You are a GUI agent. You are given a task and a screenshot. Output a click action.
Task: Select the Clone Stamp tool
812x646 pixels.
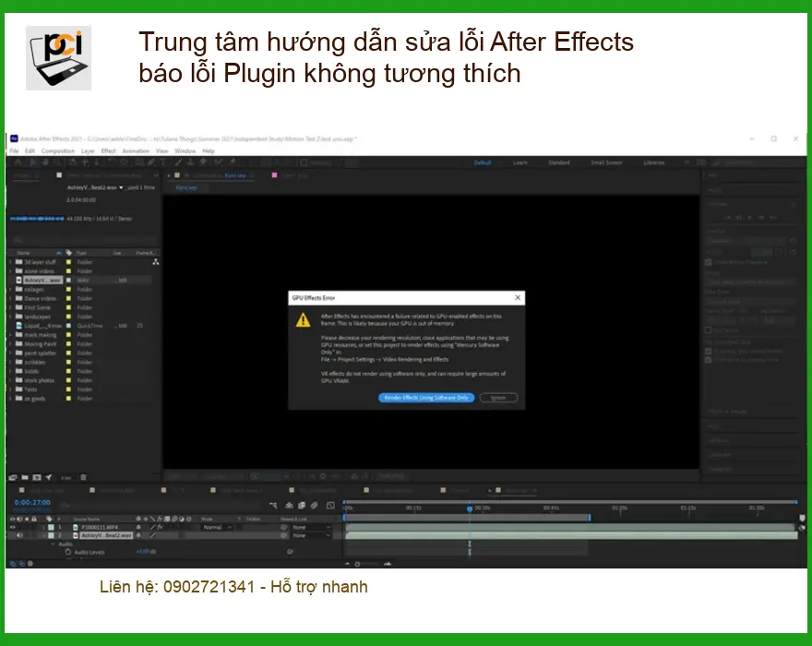click(191, 162)
